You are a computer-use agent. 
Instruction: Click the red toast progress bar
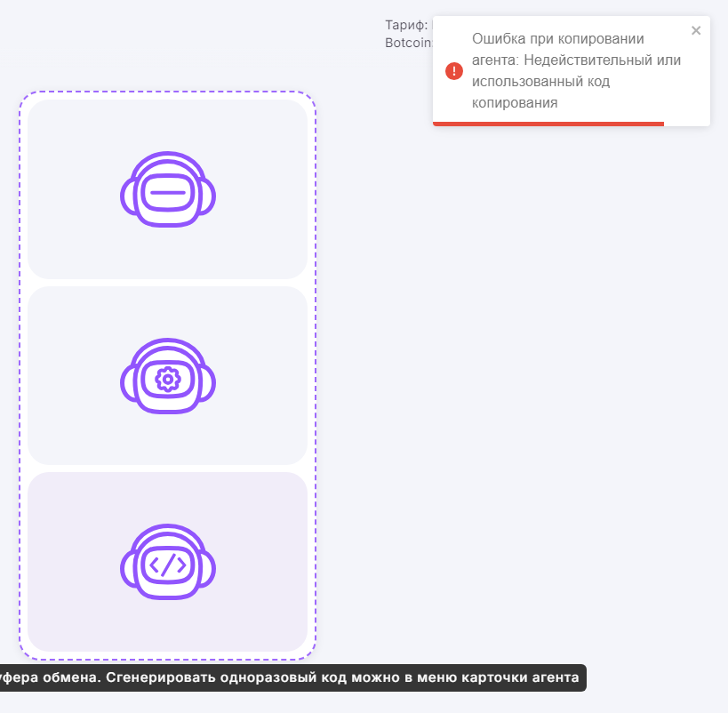pyautogui.click(x=548, y=124)
